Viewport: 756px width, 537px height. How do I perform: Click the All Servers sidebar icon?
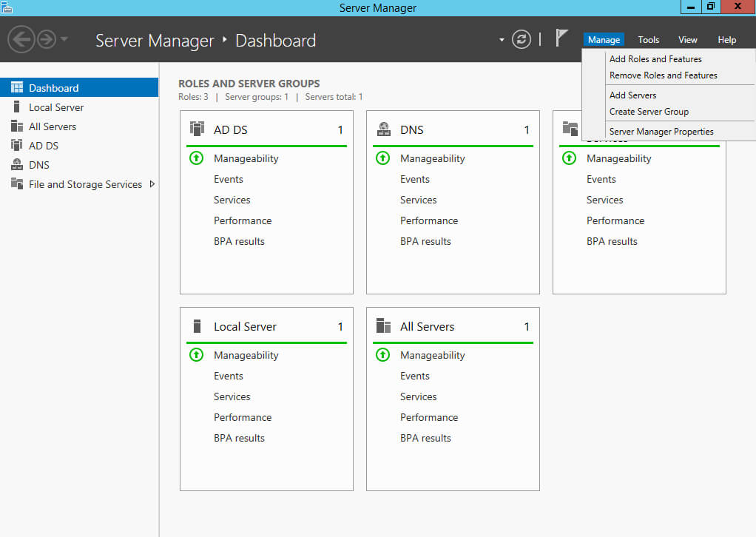point(17,126)
